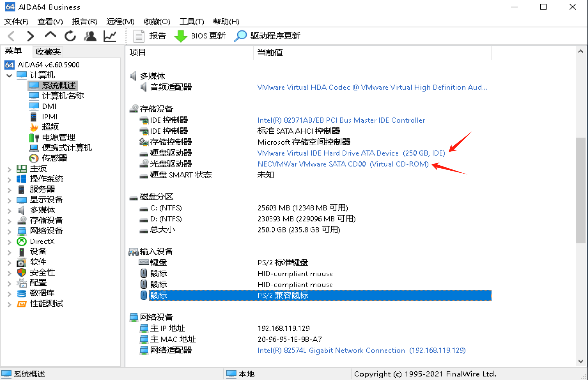This screenshot has height=380, width=588.
Task: Expand the 性能测试 tree node
Action: [9, 304]
